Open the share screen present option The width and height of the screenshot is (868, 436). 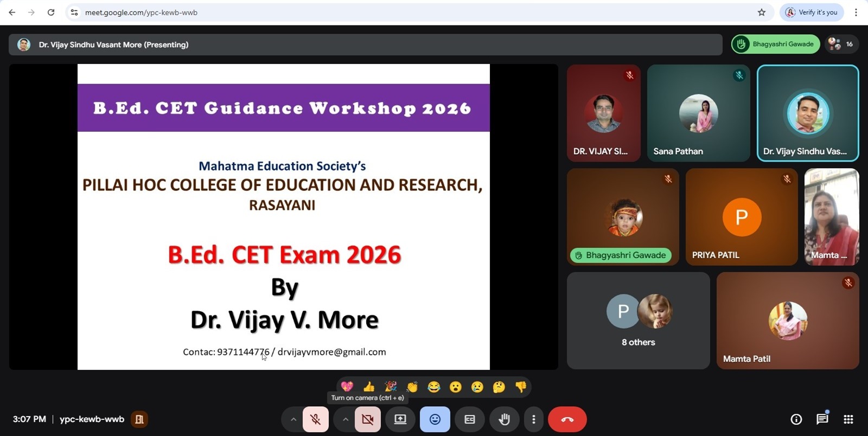click(400, 419)
